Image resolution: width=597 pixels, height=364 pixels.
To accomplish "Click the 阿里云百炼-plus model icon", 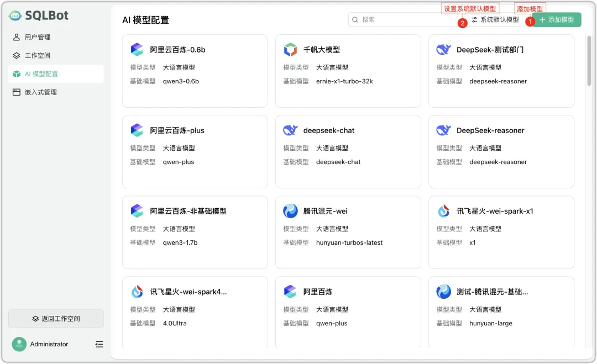I will (x=137, y=130).
